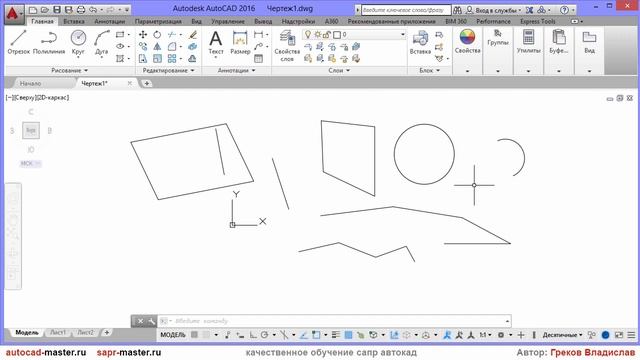Switch to the Управление ribbon tab

228,21
